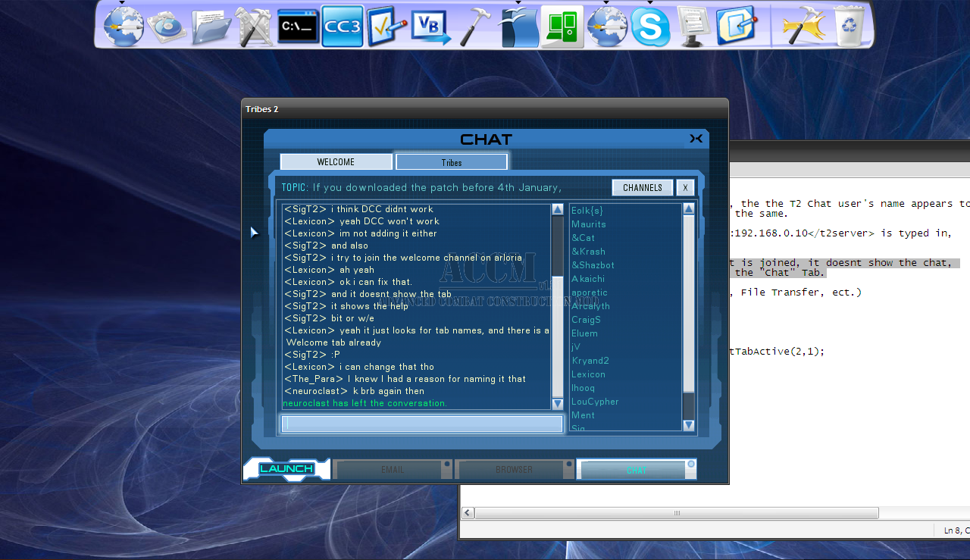Open the BROWSER tab at the bottom
Screen dimensions: 970x560
coord(514,470)
